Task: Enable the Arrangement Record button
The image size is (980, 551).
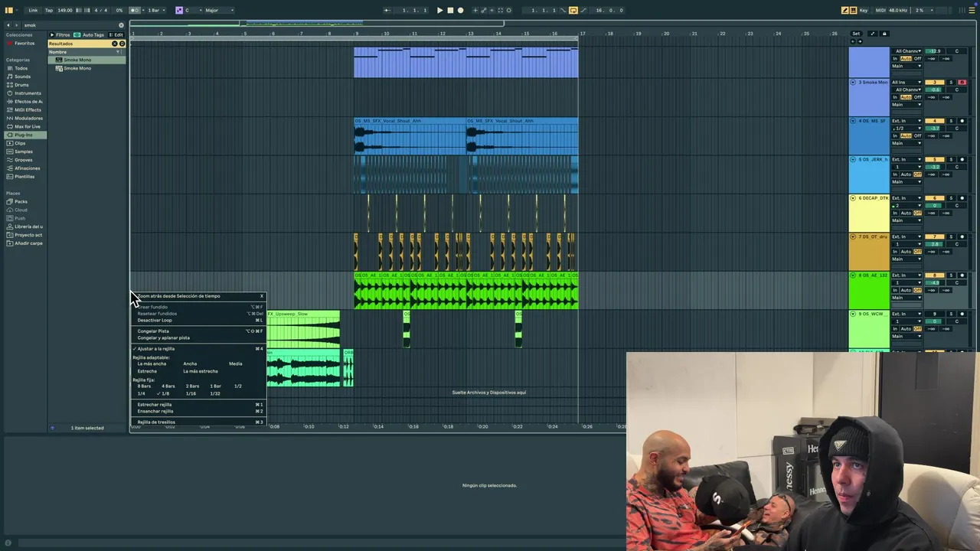Action: click(x=460, y=10)
